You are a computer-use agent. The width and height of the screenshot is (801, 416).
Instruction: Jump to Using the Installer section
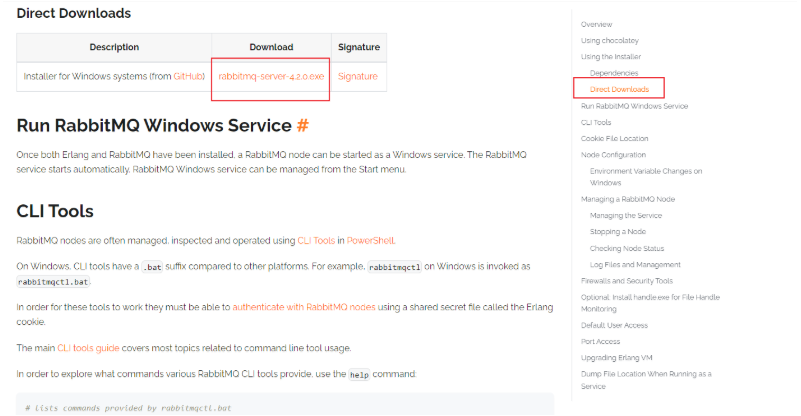(610, 57)
